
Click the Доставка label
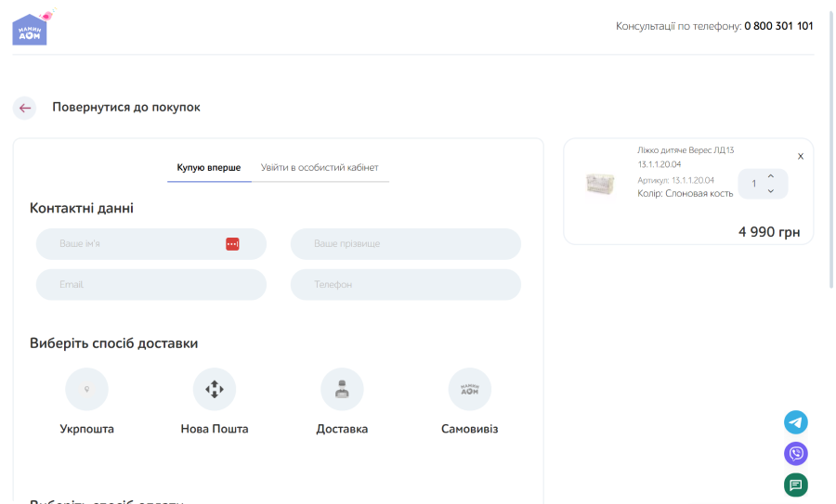click(342, 429)
